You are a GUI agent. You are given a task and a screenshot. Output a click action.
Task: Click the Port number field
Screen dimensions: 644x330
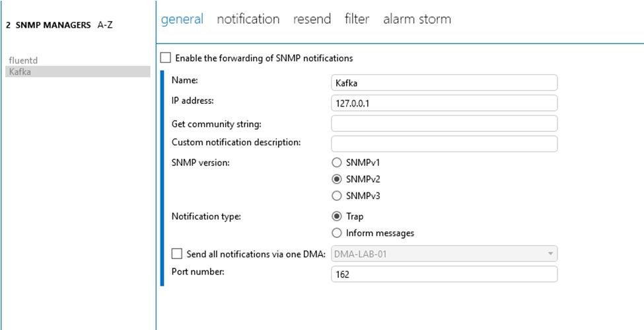coord(444,274)
